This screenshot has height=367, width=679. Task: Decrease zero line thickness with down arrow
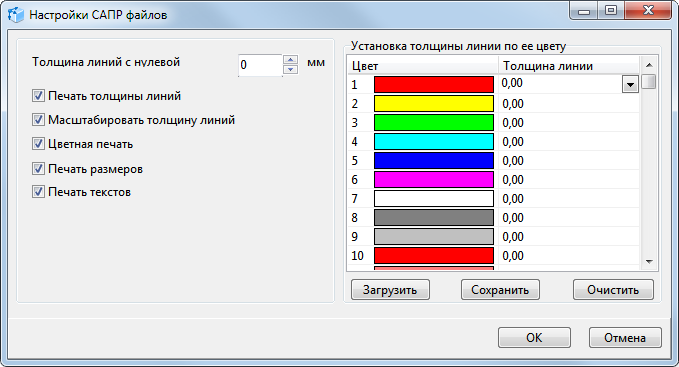click(291, 69)
